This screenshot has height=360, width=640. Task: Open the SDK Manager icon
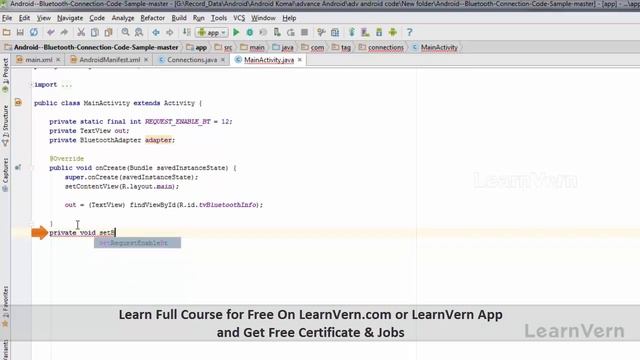pyautogui.click(x=379, y=32)
